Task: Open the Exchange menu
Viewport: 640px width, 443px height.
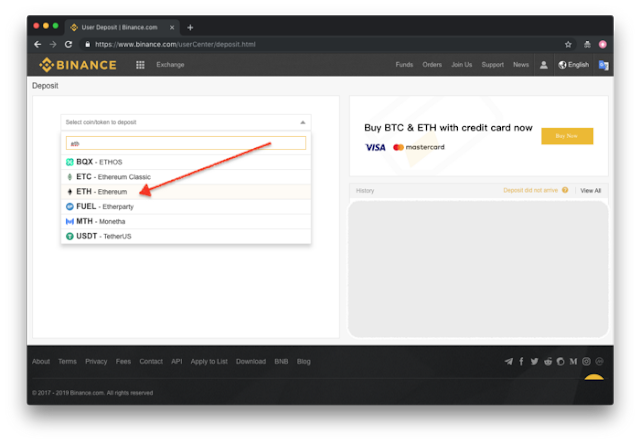Action: [170, 65]
